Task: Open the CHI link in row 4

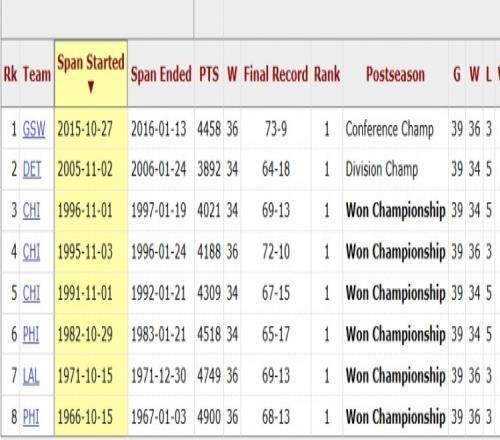Action: click(31, 252)
